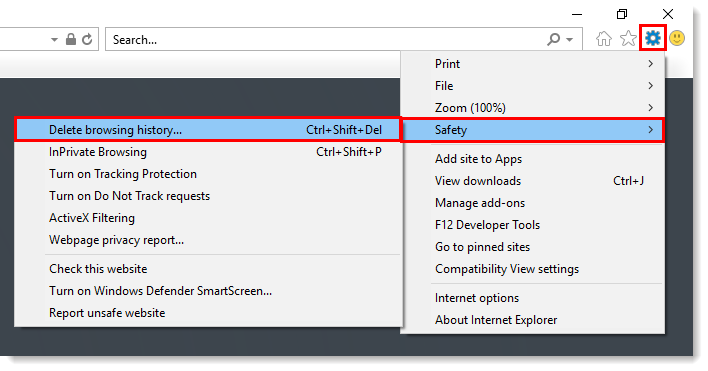Click the security lock icon

tap(71, 39)
